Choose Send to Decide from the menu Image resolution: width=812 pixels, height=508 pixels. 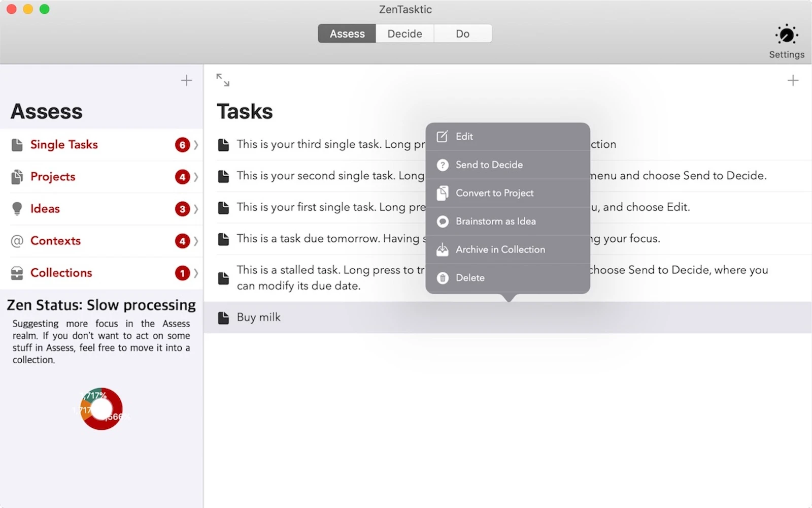(507, 165)
